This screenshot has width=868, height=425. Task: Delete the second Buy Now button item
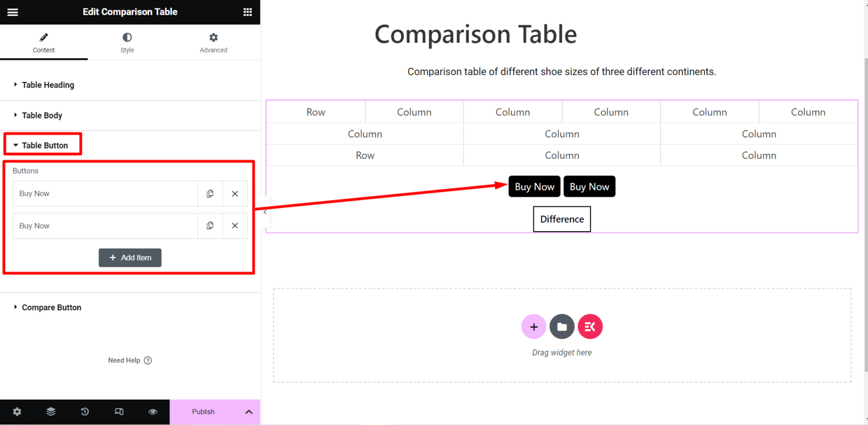[x=235, y=225]
